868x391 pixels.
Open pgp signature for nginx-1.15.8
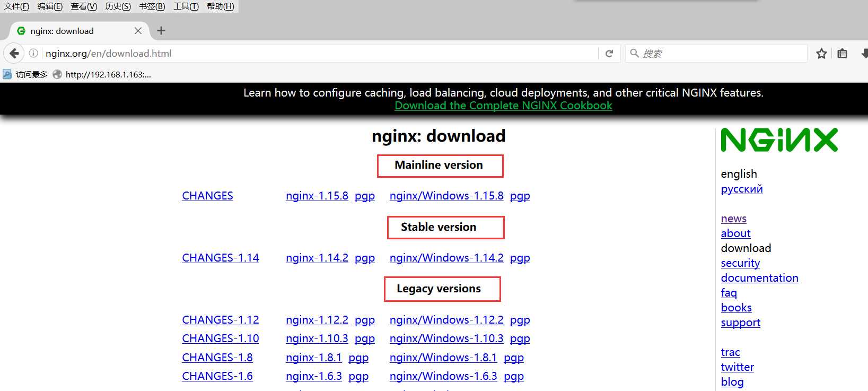click(365, 196)
